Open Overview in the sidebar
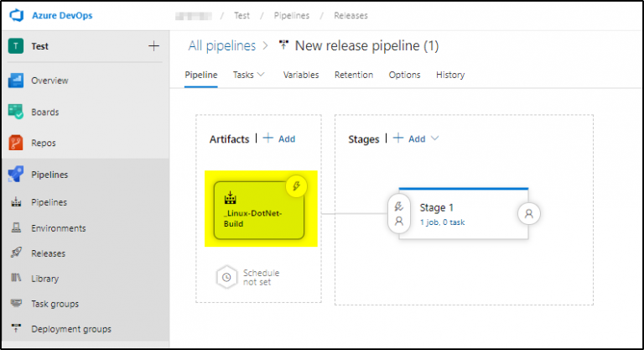The height and width of the screenshot is (350, 644). pyautogui.click(x=49, y=81)
